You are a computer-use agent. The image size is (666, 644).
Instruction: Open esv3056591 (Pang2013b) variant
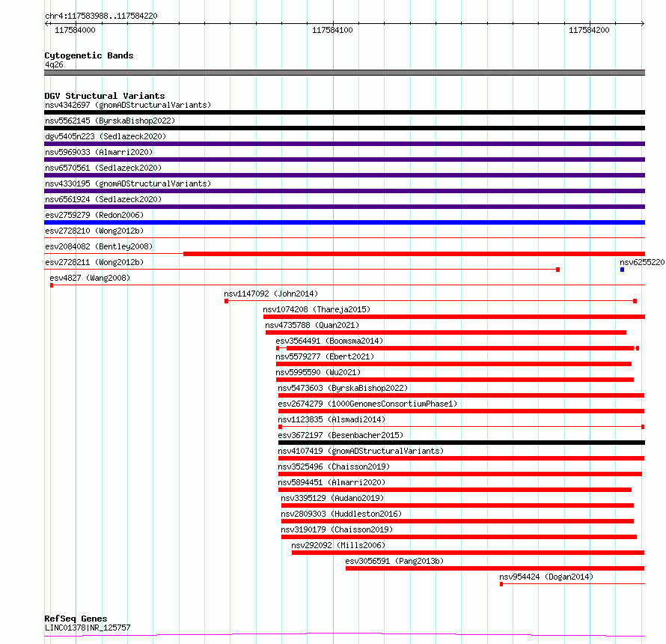click(x=394, y=561)
